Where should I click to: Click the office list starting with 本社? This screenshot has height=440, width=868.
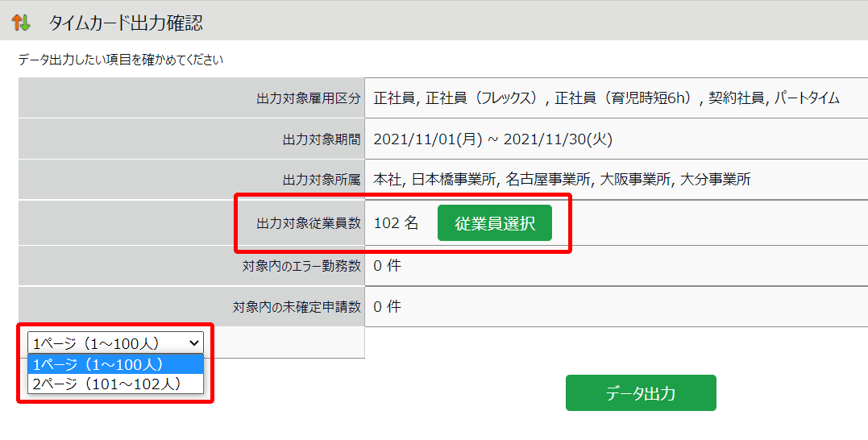coord(562,180)
